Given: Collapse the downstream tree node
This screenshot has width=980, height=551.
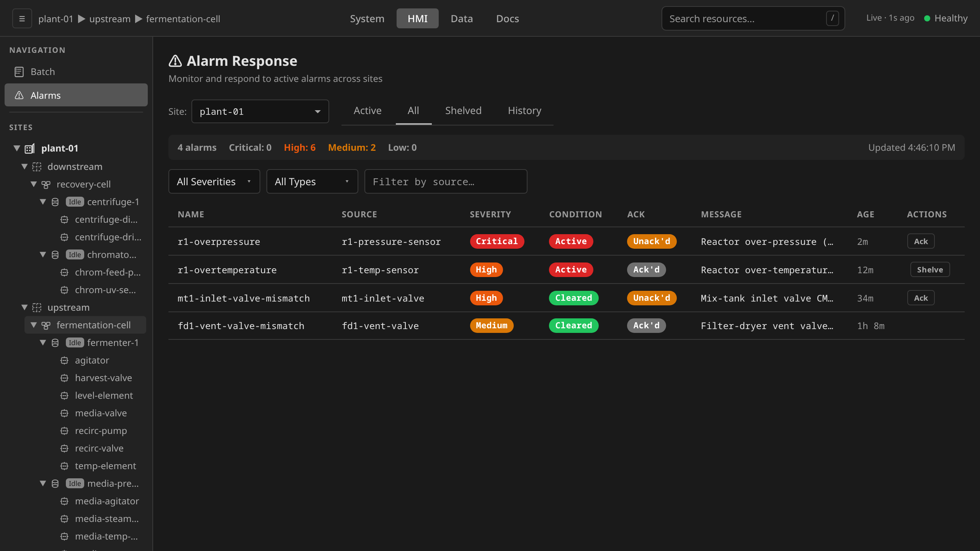Looking at the screenshot, I should tap(24, 167).
